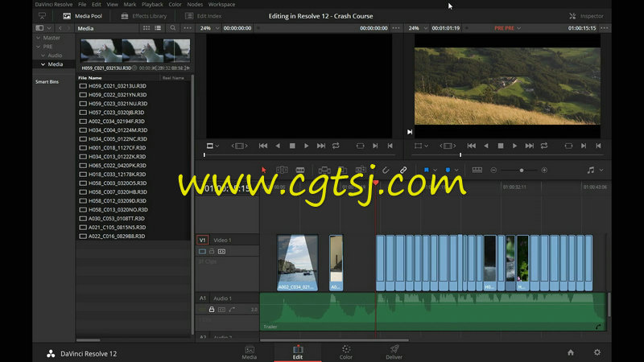Select the Media bin
The image size is (644, 362).
pyautogui.click(x=56, y=64)
